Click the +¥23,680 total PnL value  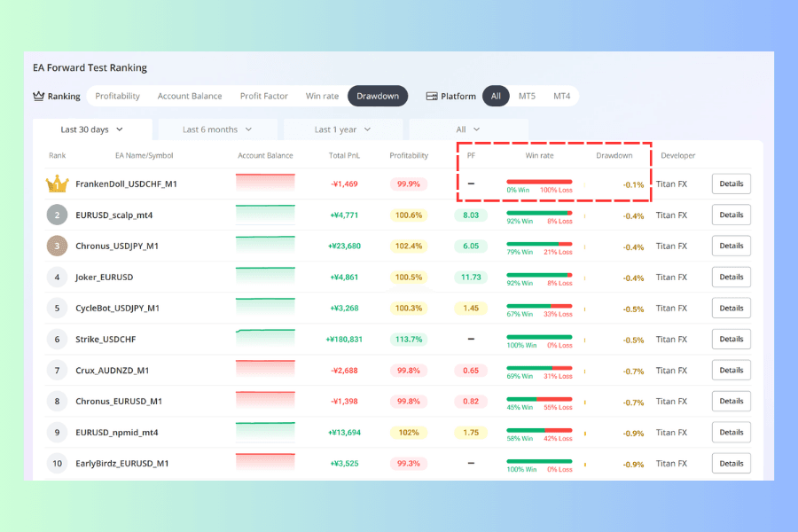pos(344,246)
